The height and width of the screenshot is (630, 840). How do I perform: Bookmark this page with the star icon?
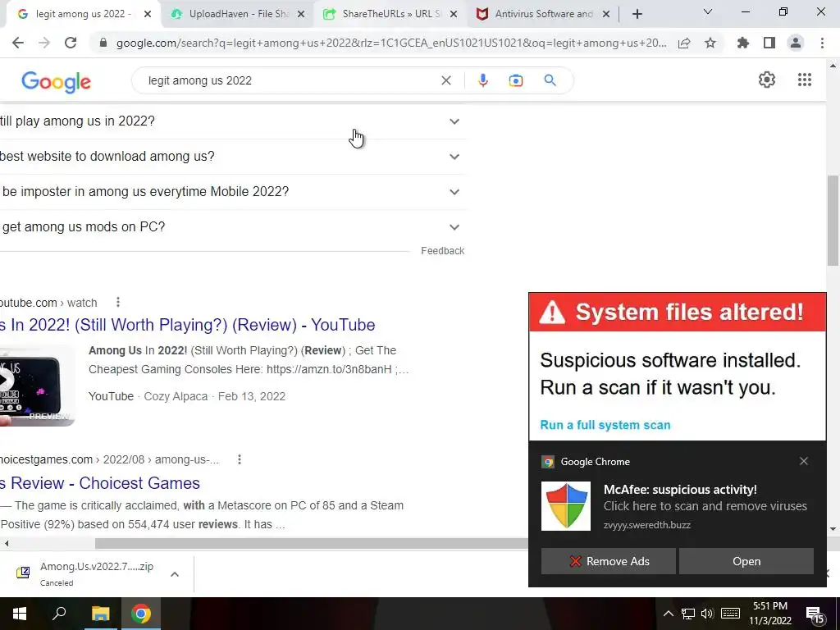click(710, 43)
